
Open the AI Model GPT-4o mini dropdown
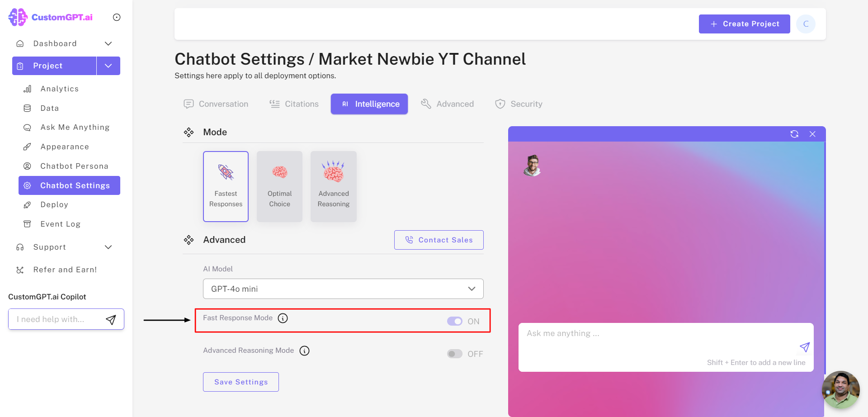pyautogui.click(x=343, y=289)
